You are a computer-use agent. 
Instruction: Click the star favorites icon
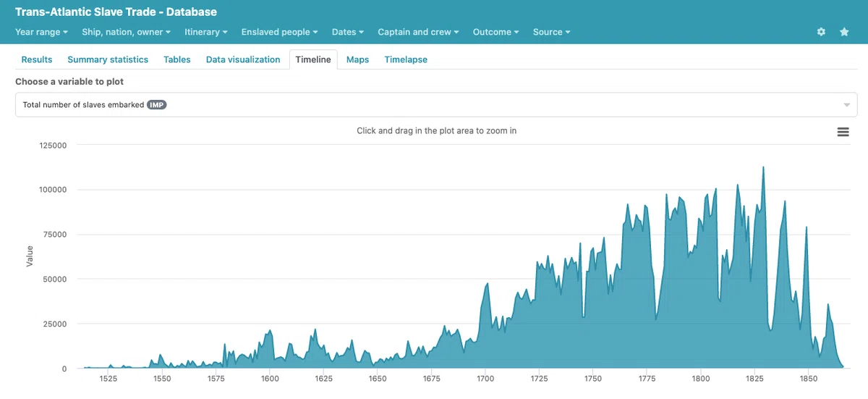844,32
